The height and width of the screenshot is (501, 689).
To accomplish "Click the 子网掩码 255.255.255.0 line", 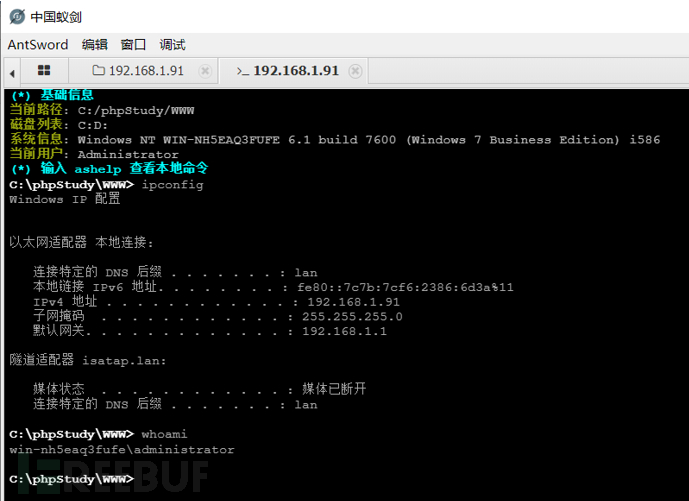I will (218, 316).
